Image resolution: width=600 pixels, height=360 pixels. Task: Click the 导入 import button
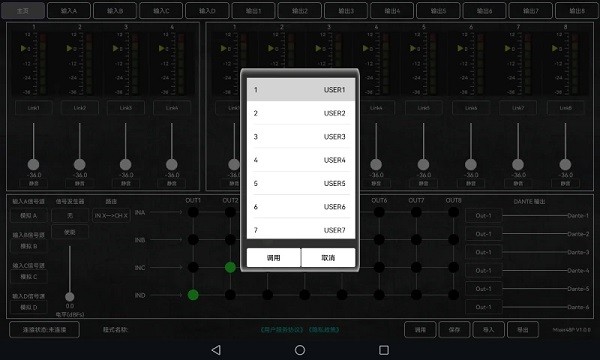click(488, 329)
